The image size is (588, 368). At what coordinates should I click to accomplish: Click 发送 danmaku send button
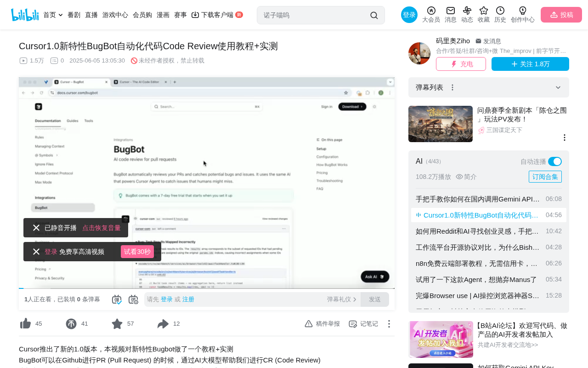(375, 299)
